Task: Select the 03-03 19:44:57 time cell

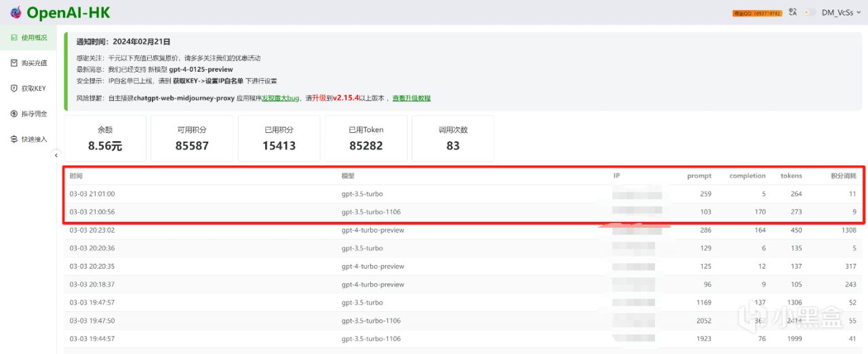Action: (92, 338)
